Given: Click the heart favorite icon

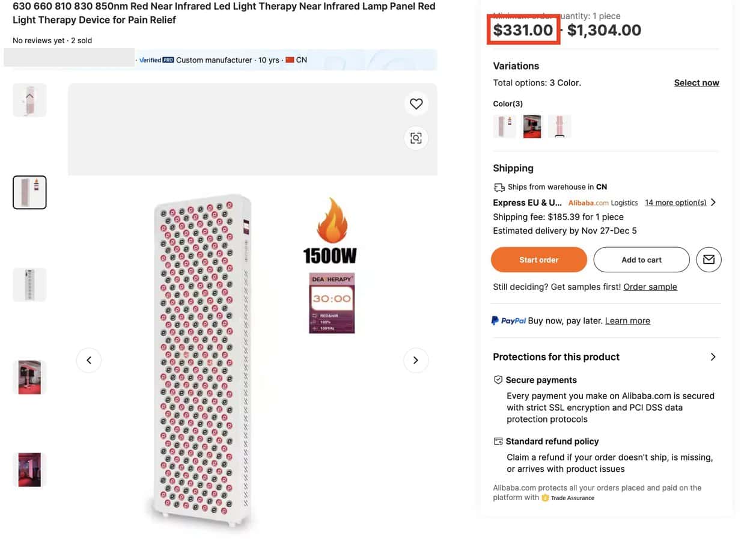Looking at the screenshot, I should tap(416, 104).
